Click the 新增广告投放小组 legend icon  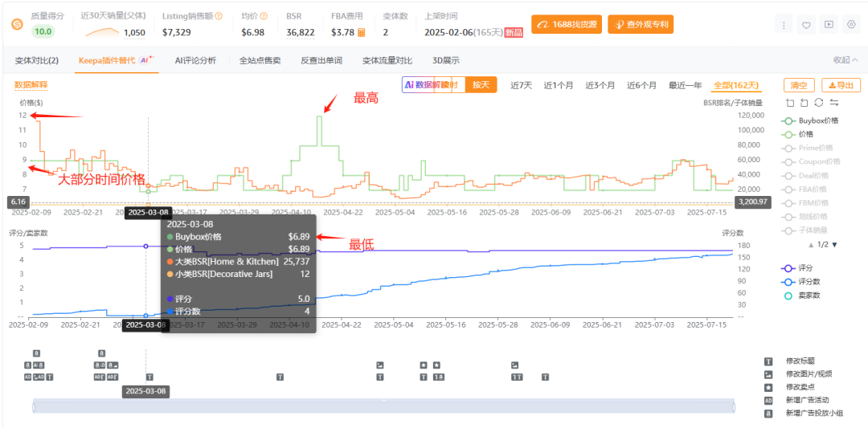pos(768,413)
